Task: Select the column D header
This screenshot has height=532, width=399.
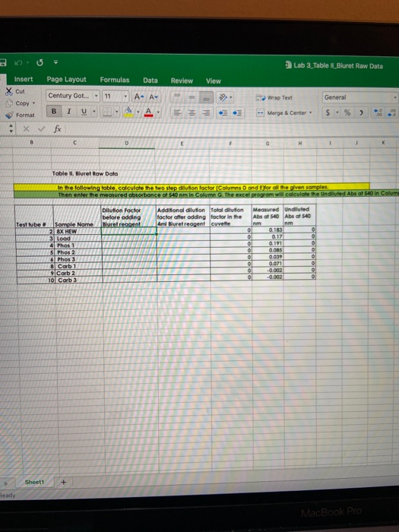Action: 126,143
